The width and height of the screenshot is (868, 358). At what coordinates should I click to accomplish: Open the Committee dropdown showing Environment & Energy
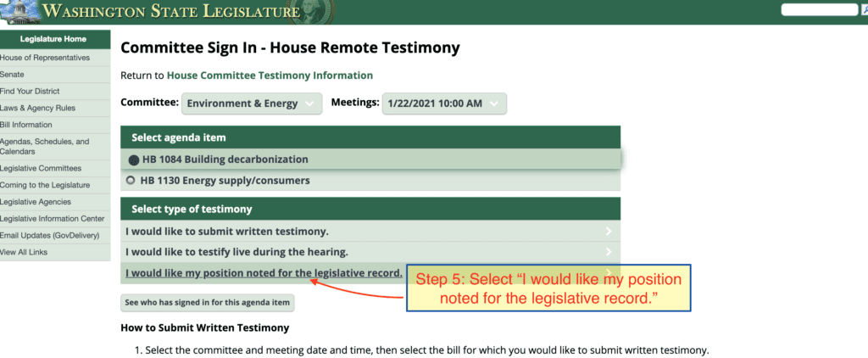pos(253,103)
